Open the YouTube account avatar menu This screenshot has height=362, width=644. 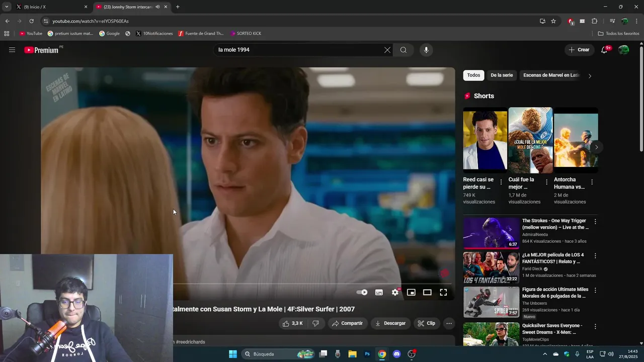[624, 50]
